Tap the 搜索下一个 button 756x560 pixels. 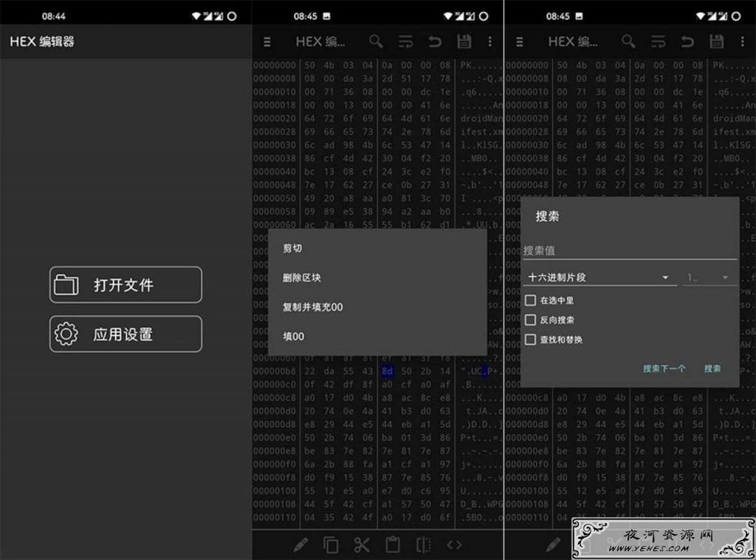coord(664,369)
